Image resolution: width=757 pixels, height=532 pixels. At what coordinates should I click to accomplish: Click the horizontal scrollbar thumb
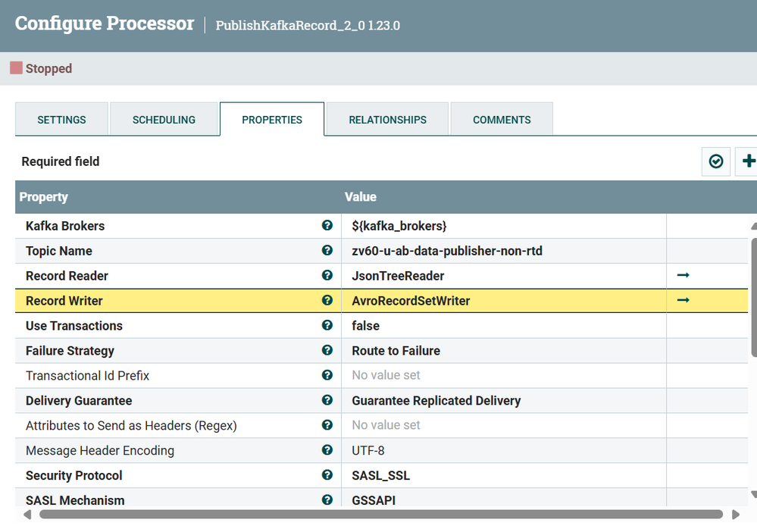[381, 515]
